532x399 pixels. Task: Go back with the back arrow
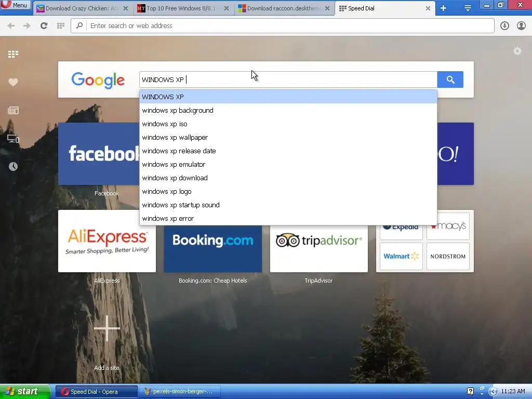coord(11,26)
